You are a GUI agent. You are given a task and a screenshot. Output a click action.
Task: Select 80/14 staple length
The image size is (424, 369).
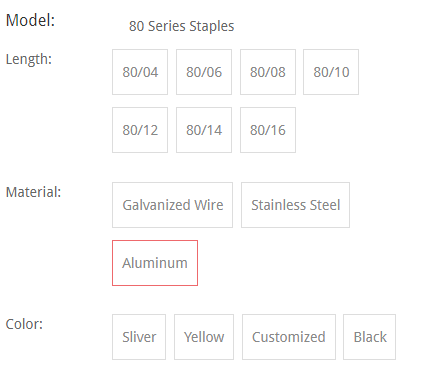pyautogui.click(x=204, y=130)
